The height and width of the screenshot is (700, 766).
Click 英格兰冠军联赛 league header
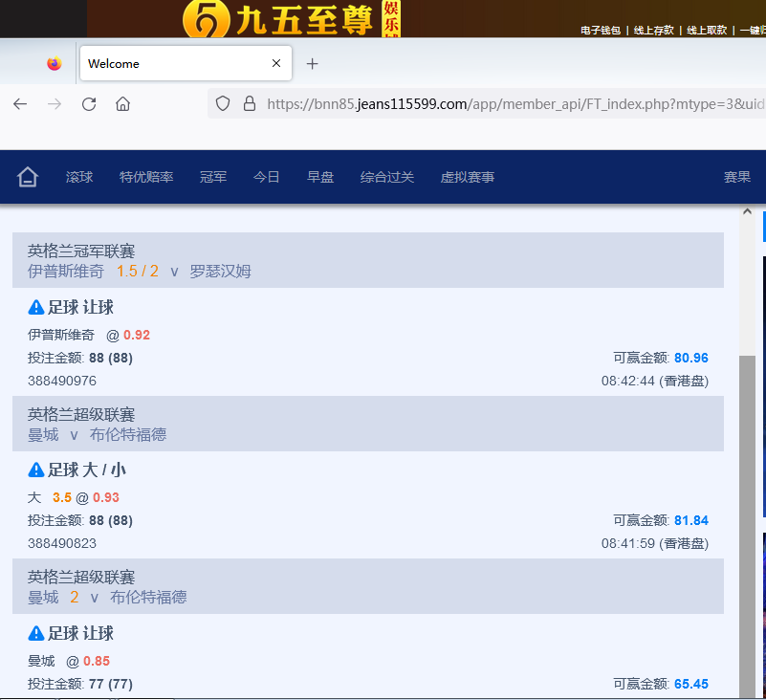point(81,252)
